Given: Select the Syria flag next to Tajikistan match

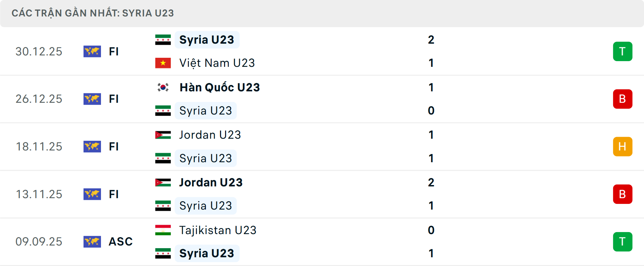Looking at the screenshot, I should [163, 253].
